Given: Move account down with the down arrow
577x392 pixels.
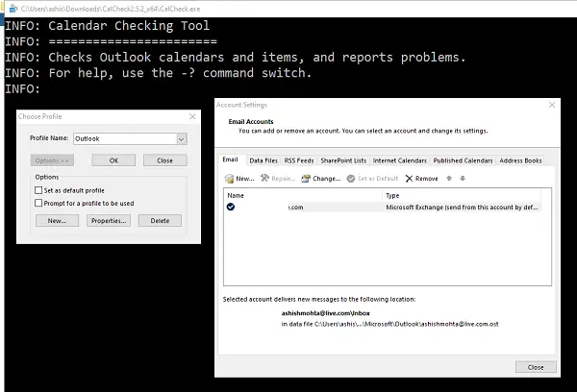Looking at the screenshot, I should point(463,179).
